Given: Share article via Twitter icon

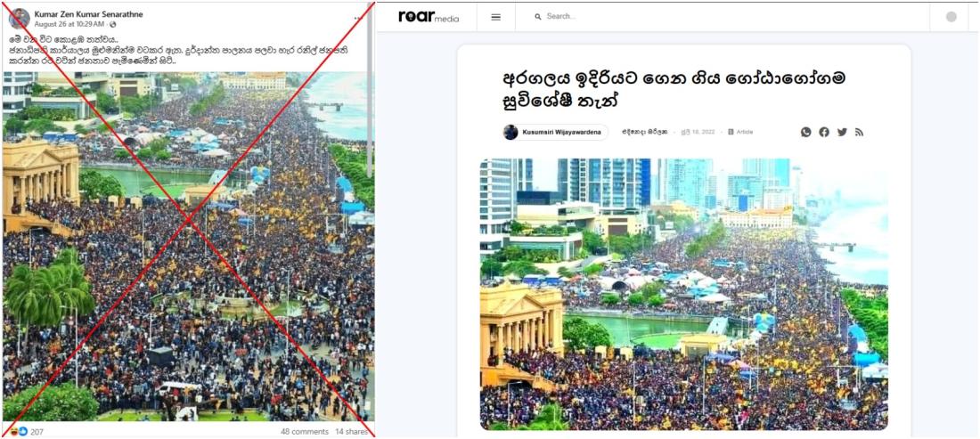Looking at the screenshot, I should (842, 132).
